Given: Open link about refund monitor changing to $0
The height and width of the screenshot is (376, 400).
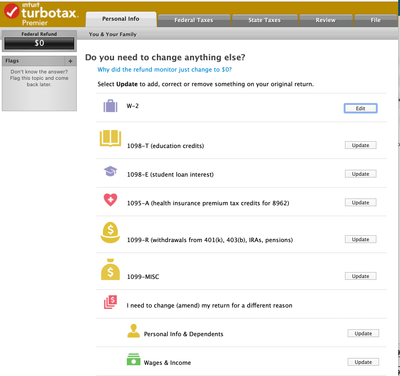Looking at the screenshot, I should tap(165, 70).
